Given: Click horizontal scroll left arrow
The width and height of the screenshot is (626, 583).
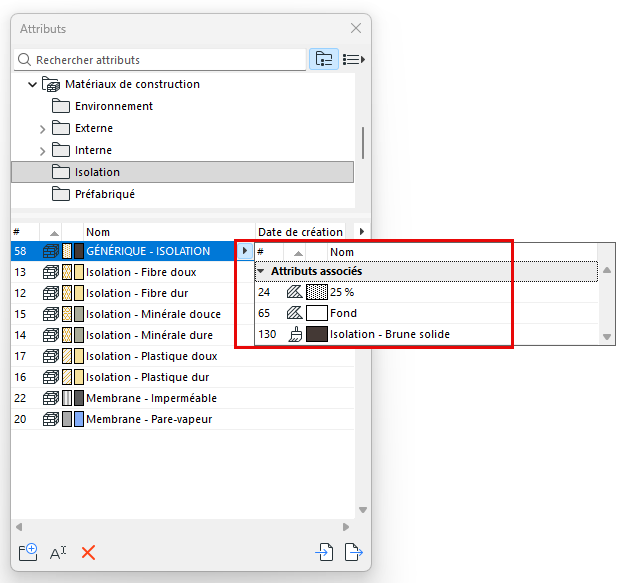Looking at the screenshot, I should click(x=19, y=527).
